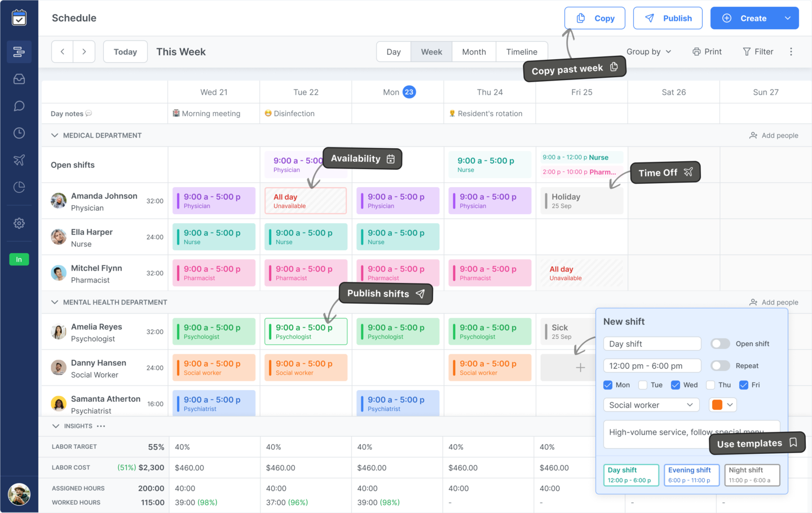Open the chat messages icon in the sidebar
The width and height of the screenshot is (812, 513).
coord(19,105)
